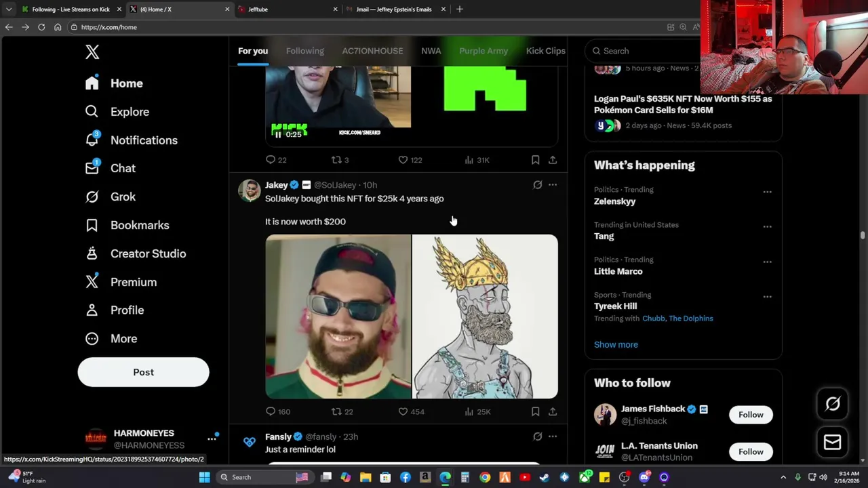Open HARMONEYES account menu dots
Screen dimensions: 868x488
coord(212,439)
